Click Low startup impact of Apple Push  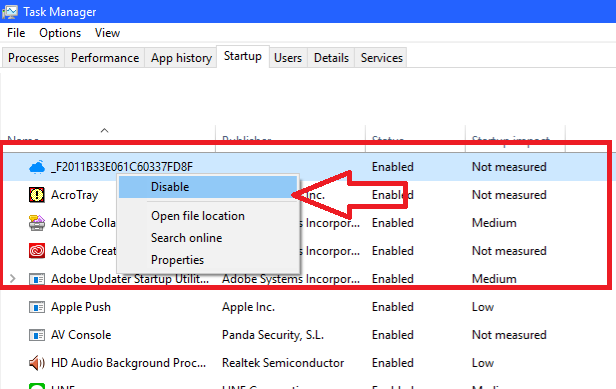click(482, 307)
